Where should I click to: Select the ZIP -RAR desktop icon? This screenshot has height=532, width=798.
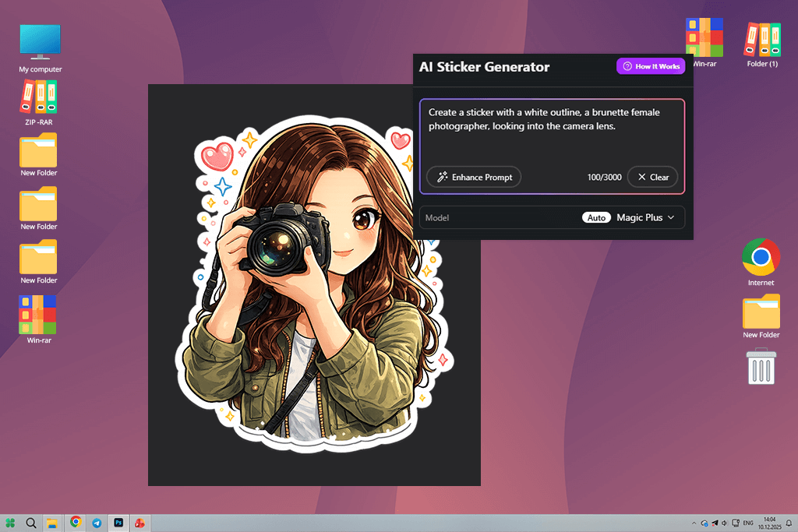[39, 102]
